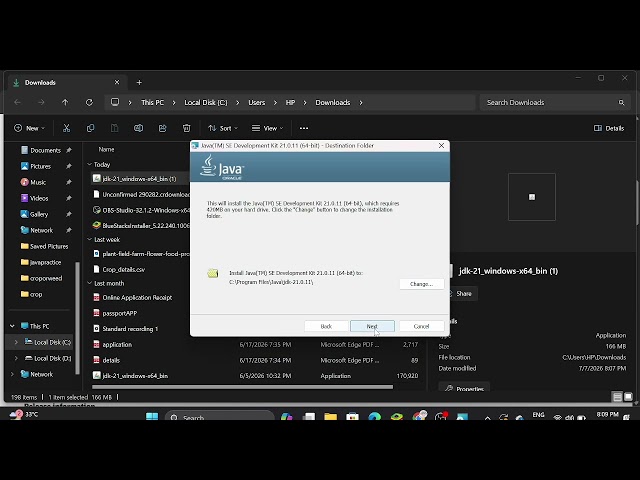Click the Rename icon in Explorer toolbar
The width and height of the screenshot is (640, 480).
click(x=138, y=128)
